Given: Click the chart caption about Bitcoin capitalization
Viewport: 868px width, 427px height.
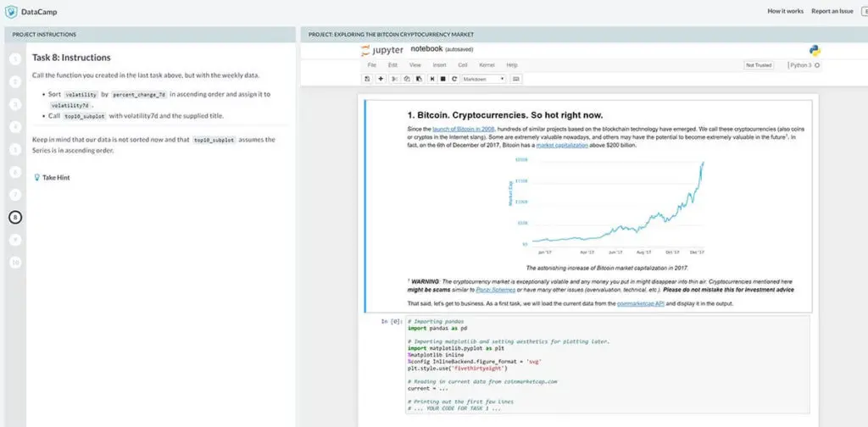Looking at the screenshot, I should pos(607,269).
